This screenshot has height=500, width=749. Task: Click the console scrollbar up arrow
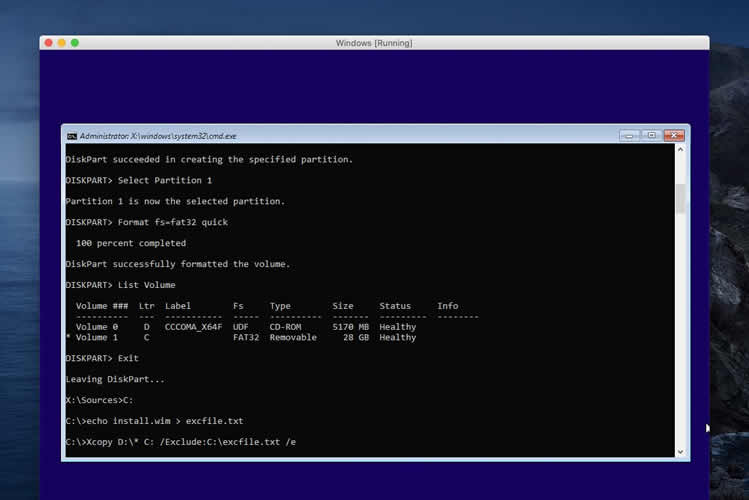680,149
